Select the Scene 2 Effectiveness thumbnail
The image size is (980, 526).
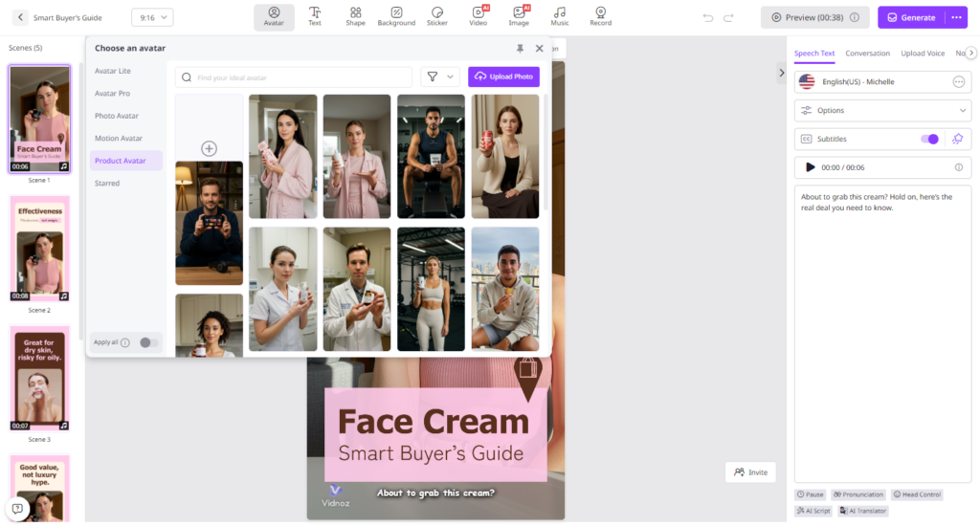[39, 249]
